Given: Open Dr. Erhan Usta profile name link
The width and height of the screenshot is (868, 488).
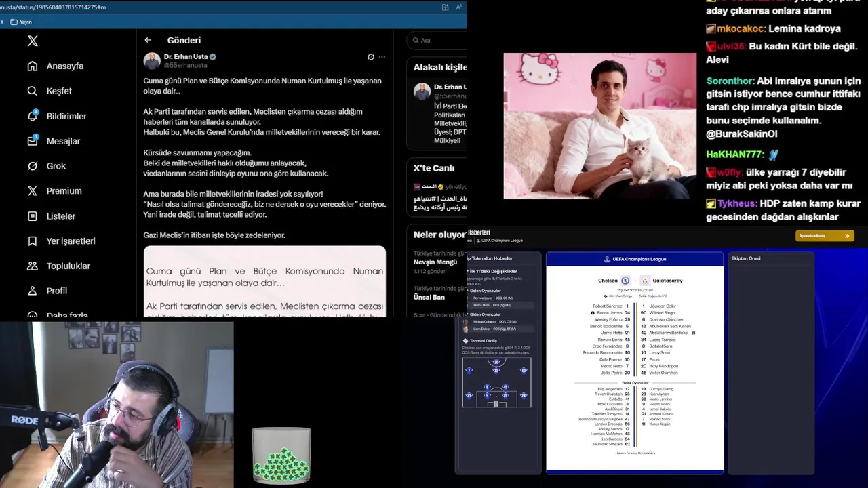Looking at the screenshot, I should (186, 57).
